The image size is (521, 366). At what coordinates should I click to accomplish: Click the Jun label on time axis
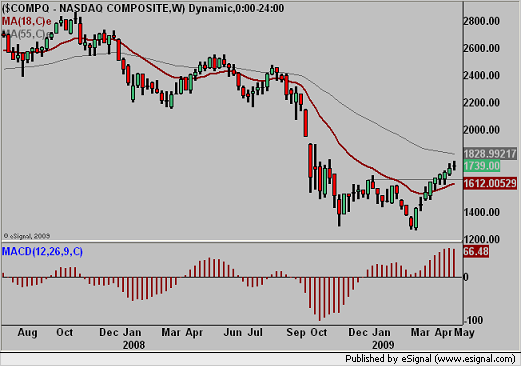click(232, 332)
